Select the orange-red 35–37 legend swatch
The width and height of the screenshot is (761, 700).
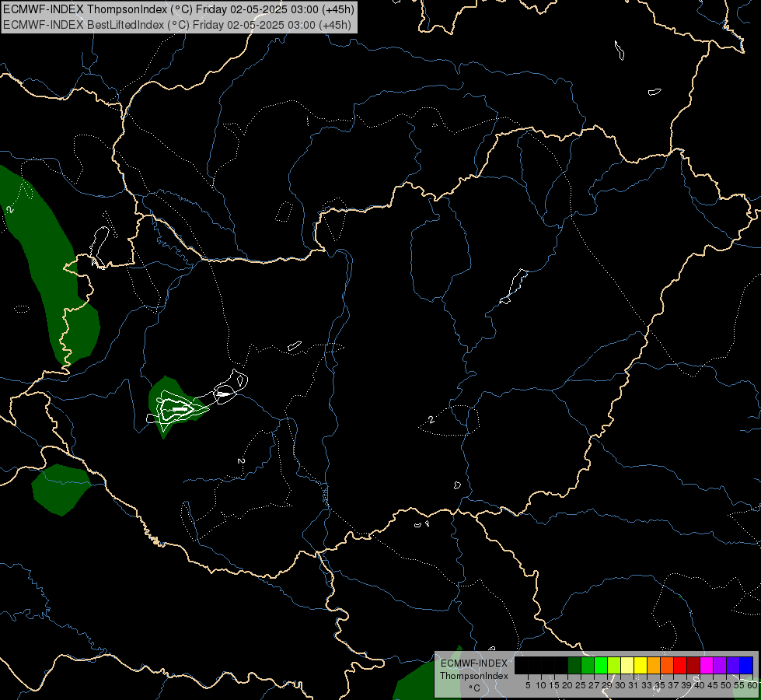(667, 665)
